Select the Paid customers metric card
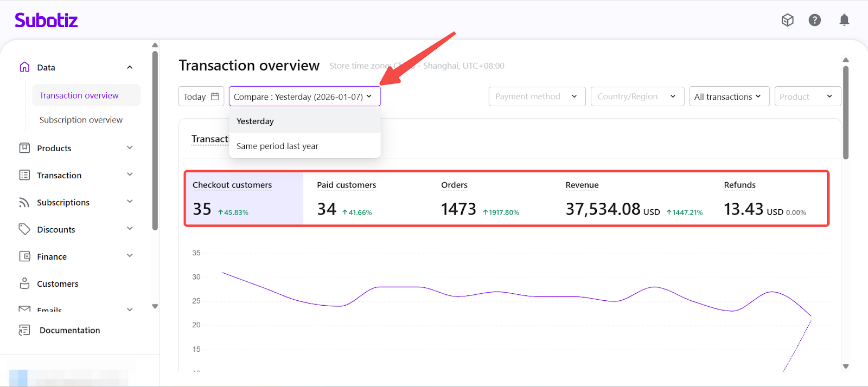This screenshot has height=387, width=868. 365,198
